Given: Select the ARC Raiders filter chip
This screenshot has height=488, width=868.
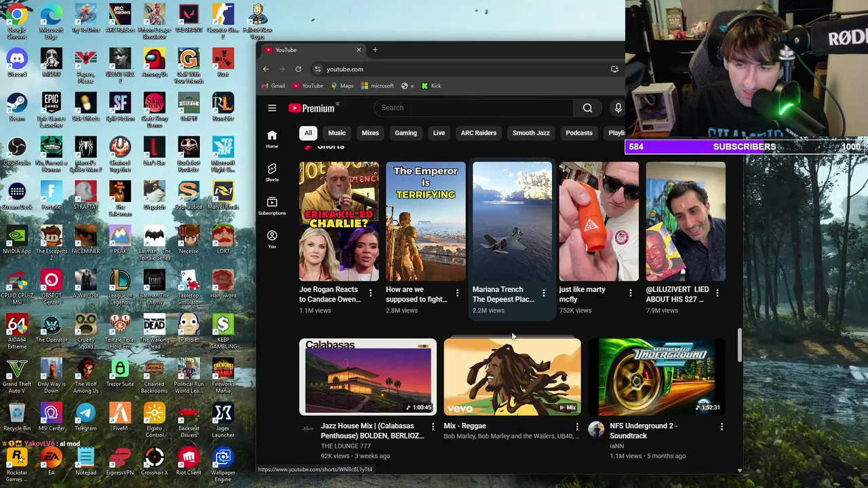Looking at the screenshot, I should pyautogui.click(x=479, y=133).
